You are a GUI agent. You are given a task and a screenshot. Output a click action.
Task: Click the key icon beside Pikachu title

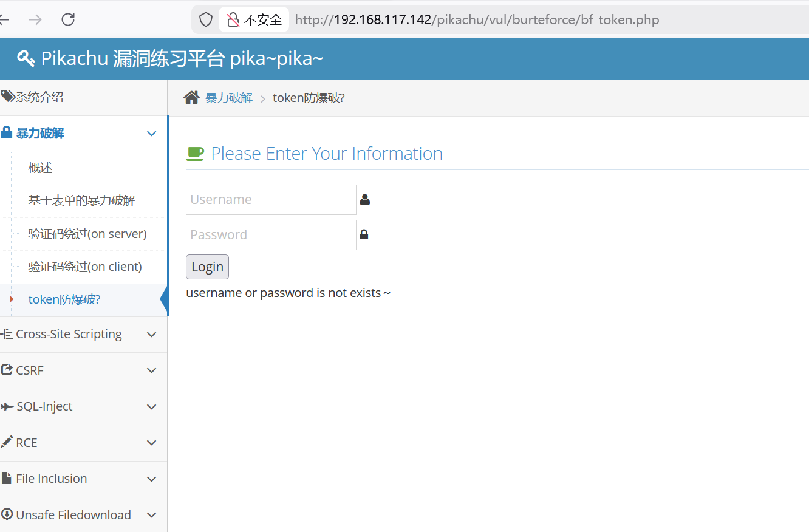26,58
